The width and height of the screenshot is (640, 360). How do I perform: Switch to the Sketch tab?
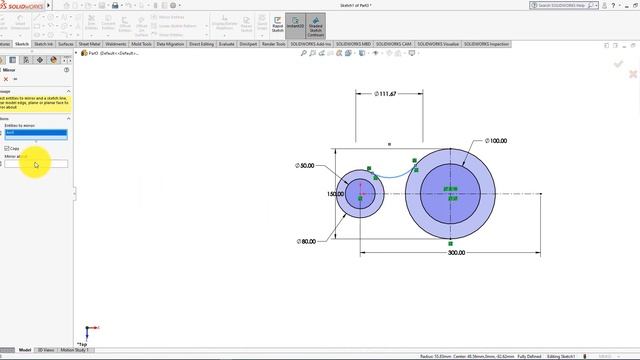[22, 44]
